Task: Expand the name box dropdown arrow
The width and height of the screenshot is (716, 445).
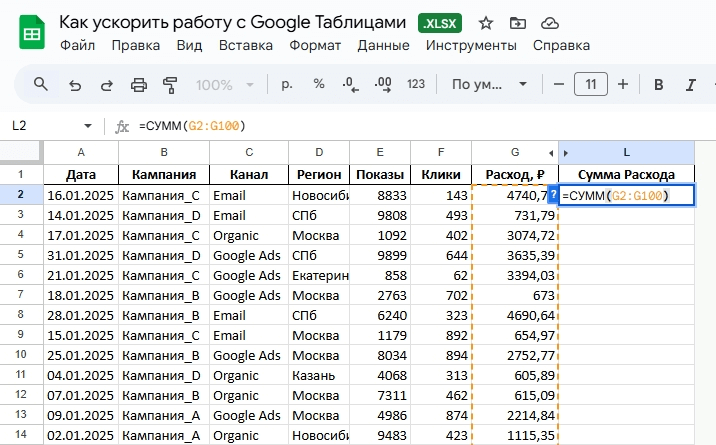Action: [x=88, y=126]
